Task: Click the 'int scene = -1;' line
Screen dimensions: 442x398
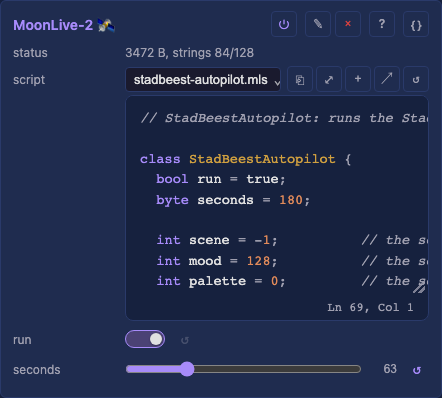Action: 217,240
